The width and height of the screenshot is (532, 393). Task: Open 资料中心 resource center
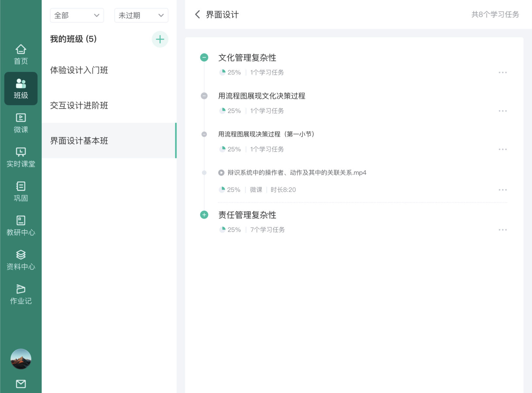21,260
